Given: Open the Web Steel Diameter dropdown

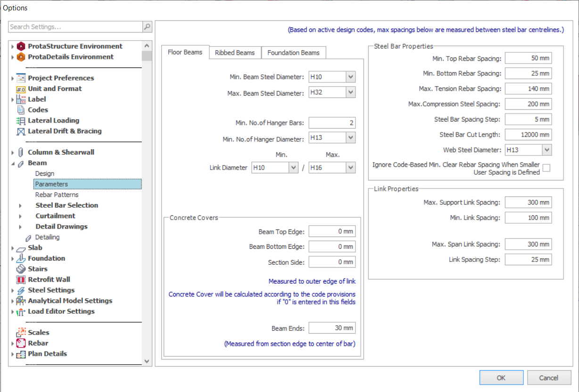Looking at the screenshot, I should pos(546,150).
